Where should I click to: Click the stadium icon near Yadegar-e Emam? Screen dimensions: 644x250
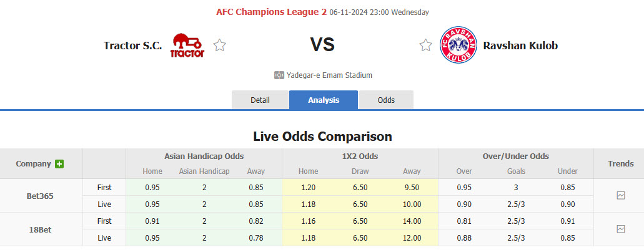(279, 75)
